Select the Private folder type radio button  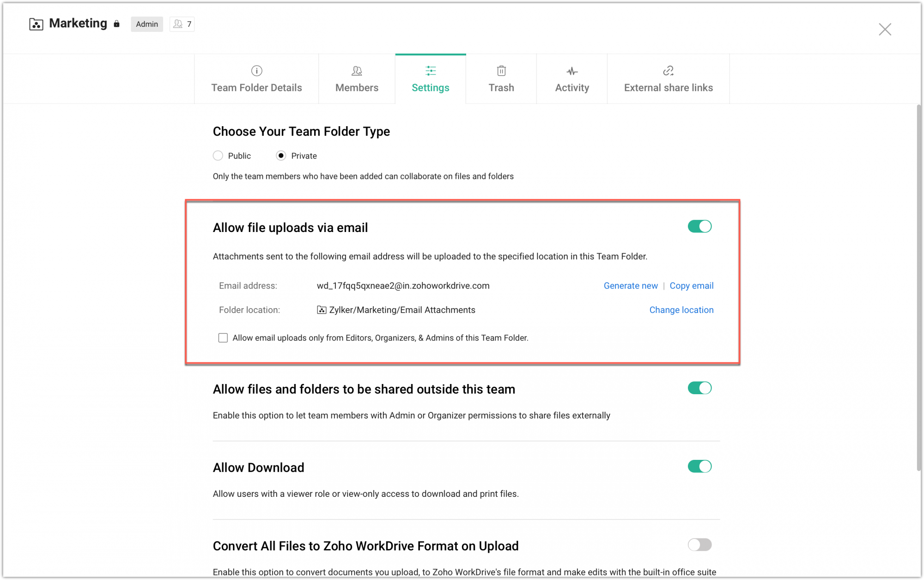coord(281,156)
